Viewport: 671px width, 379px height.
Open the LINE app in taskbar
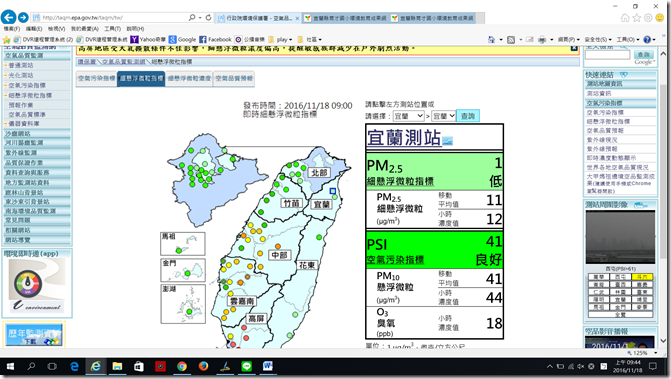[246, 367]
